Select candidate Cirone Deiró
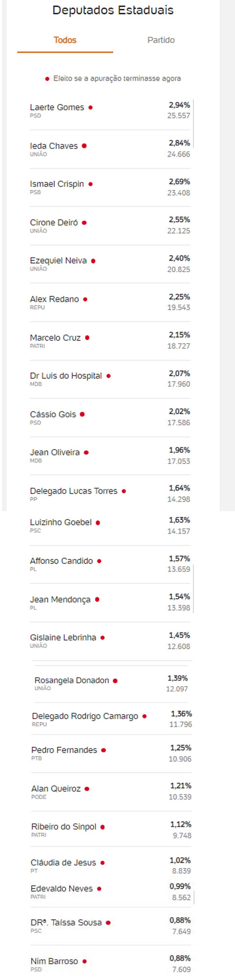 tap(54, 223)
